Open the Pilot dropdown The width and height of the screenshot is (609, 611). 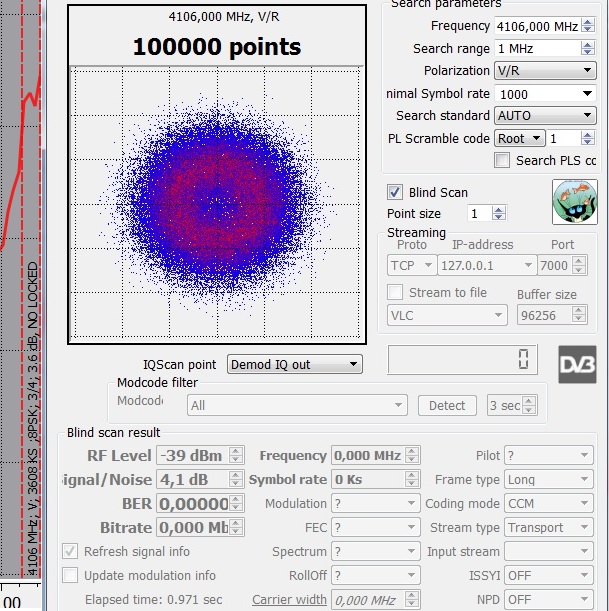point(549,455)
